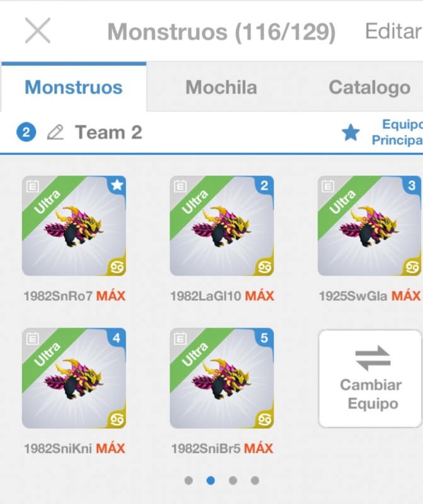Switch to the Mochila tab
The height and width of the screenshot is (504, 423).
(x=221, y=87)
